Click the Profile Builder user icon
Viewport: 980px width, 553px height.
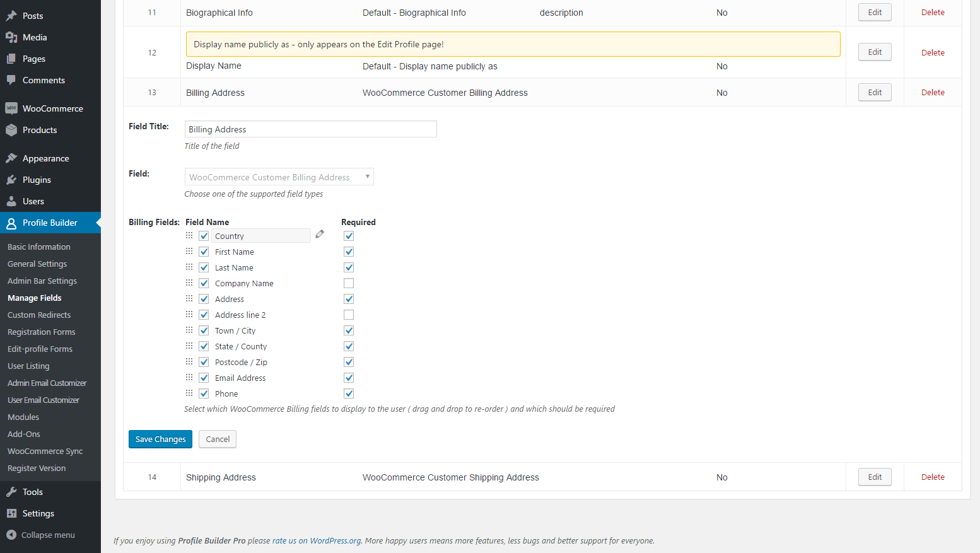point(11,223)
